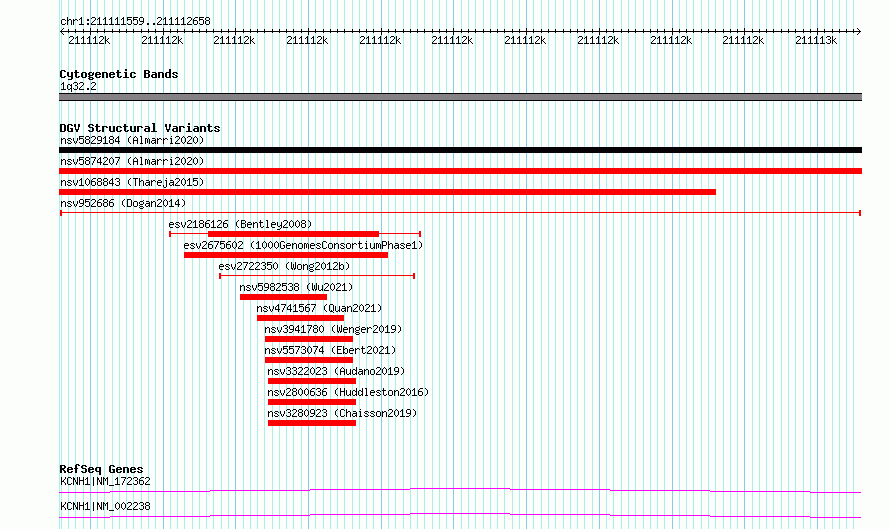
Task: Click the nsv2800636 red variant bar
Action: point(312,402)
